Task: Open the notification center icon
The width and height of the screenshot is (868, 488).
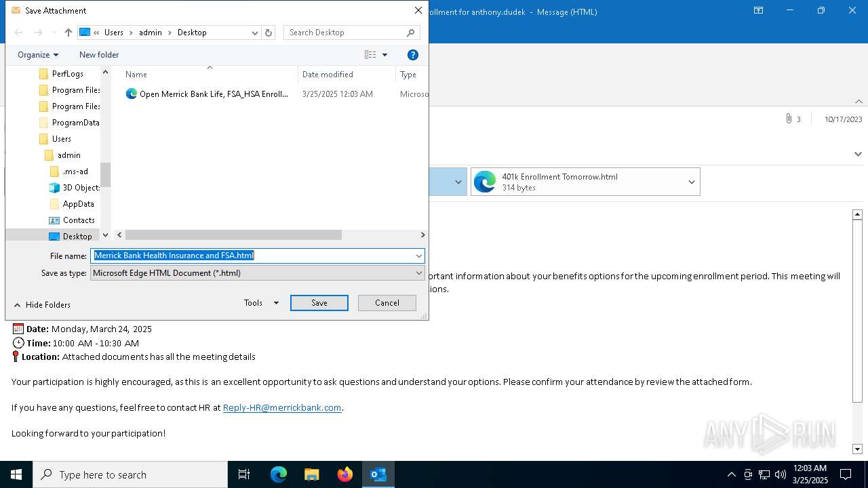Action: pyautogui.click(x=846, y=474)
